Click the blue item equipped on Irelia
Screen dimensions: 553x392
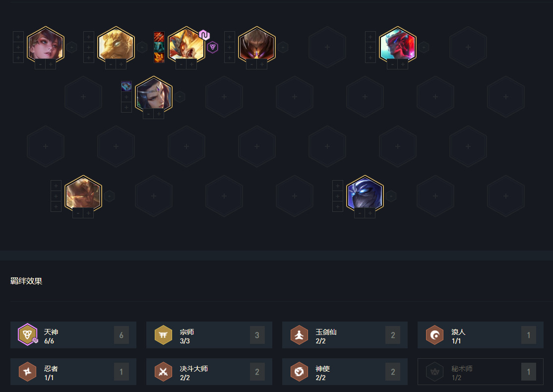[x=126, y=86]
